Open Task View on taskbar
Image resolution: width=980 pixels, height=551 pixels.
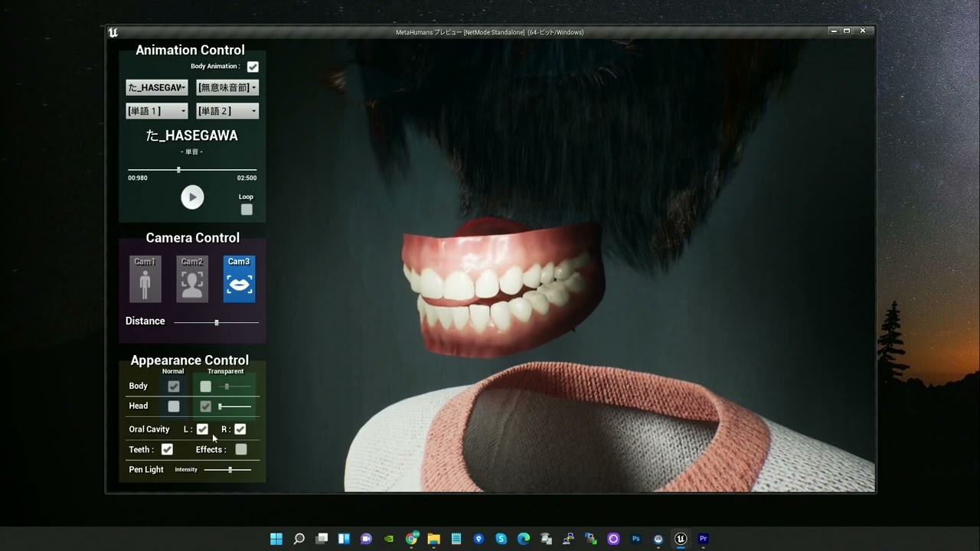coord(322,539)
